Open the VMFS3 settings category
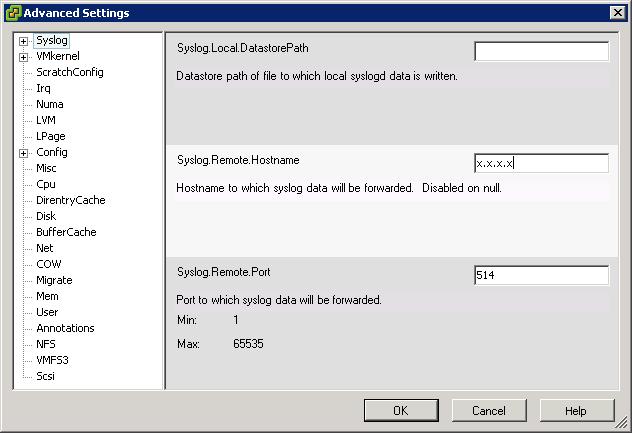This screenshot has height=433, width=632. click(x=52, y=360)
